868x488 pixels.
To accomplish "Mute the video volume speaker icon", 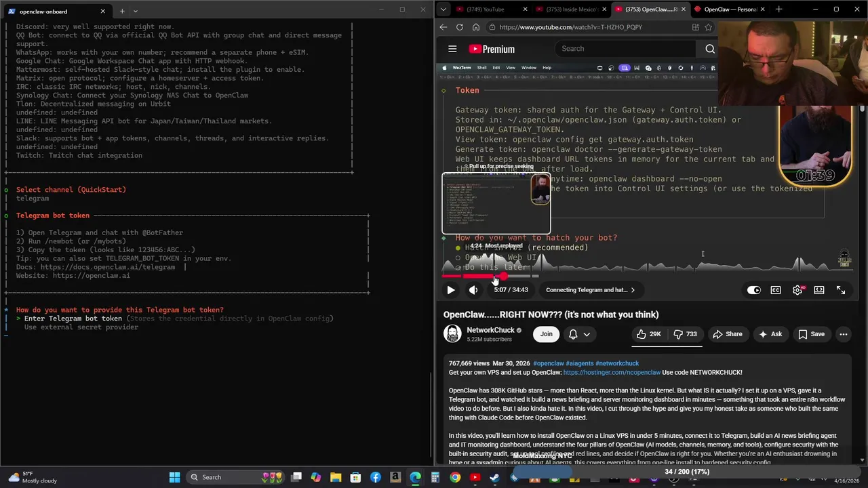I will [473, 290].
